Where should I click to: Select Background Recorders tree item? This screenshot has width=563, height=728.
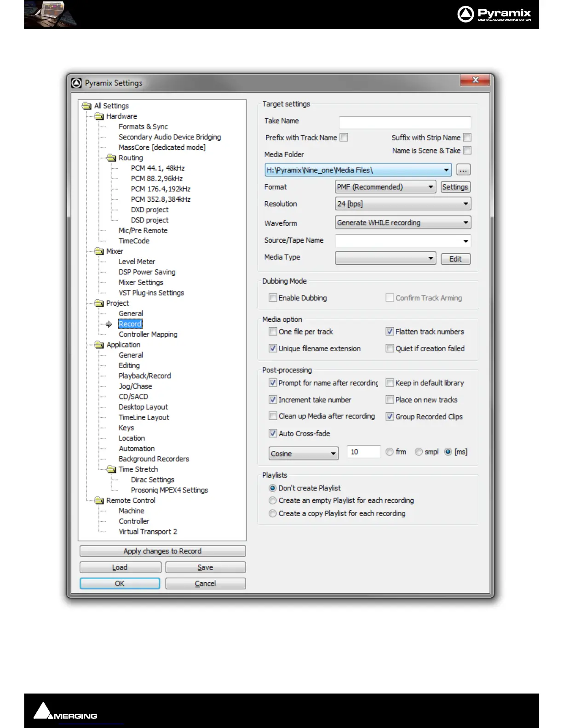pyautogui.click(x=154, y=459)
